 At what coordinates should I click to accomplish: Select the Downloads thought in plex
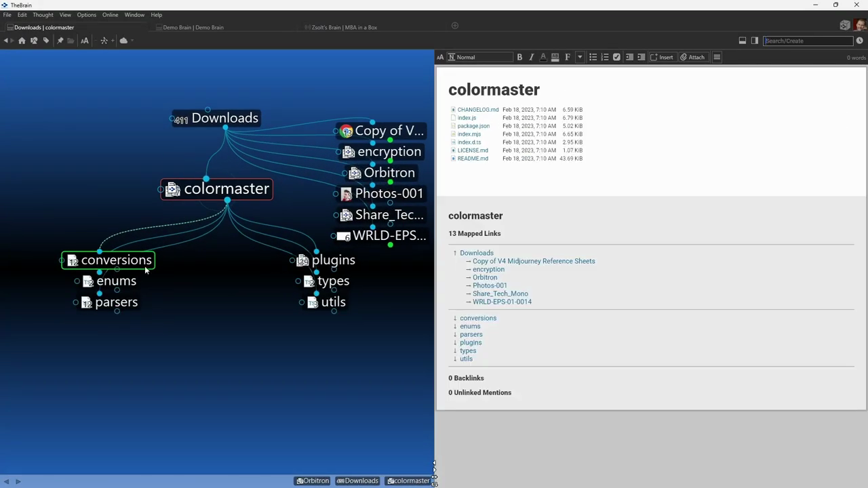[x=216, y=118]
